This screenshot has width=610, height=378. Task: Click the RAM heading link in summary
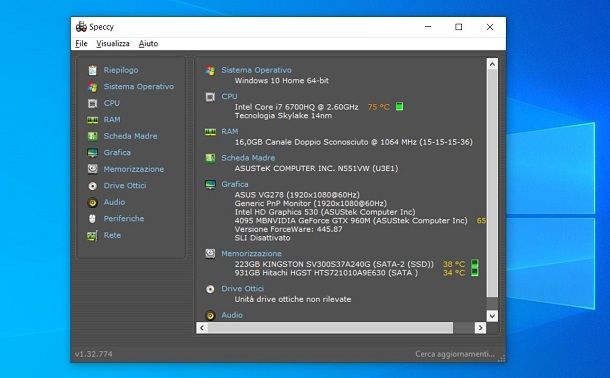[230, 131]
